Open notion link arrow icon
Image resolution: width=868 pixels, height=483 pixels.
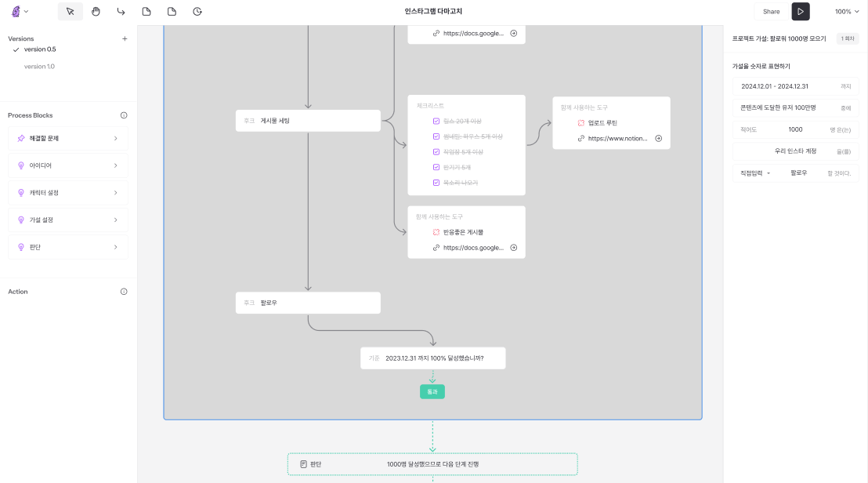click(658, 138)
